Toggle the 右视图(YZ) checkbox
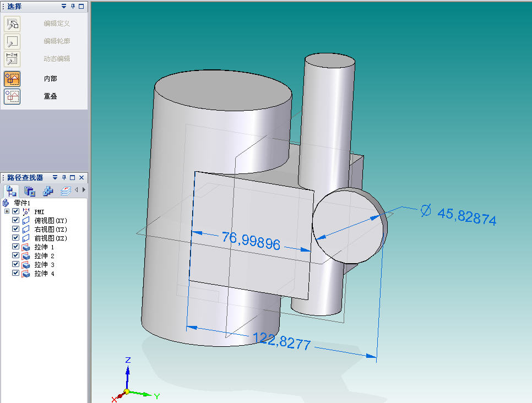 tap(15, 228)
